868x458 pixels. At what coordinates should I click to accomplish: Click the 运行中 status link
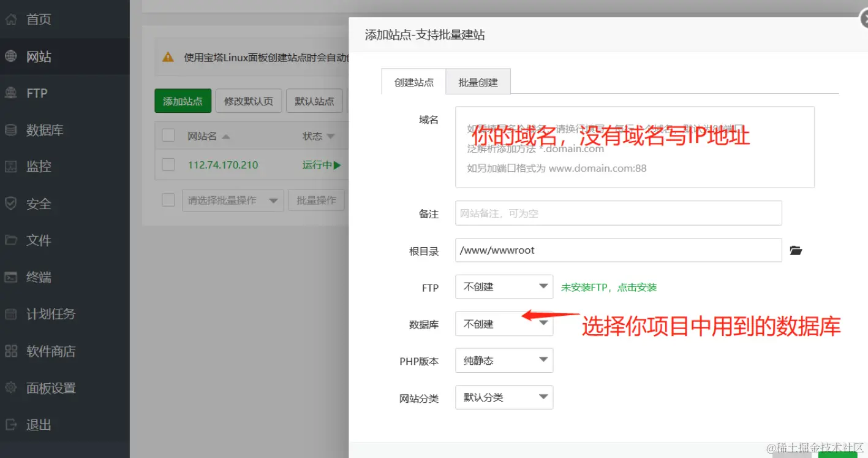pos(322,165)
